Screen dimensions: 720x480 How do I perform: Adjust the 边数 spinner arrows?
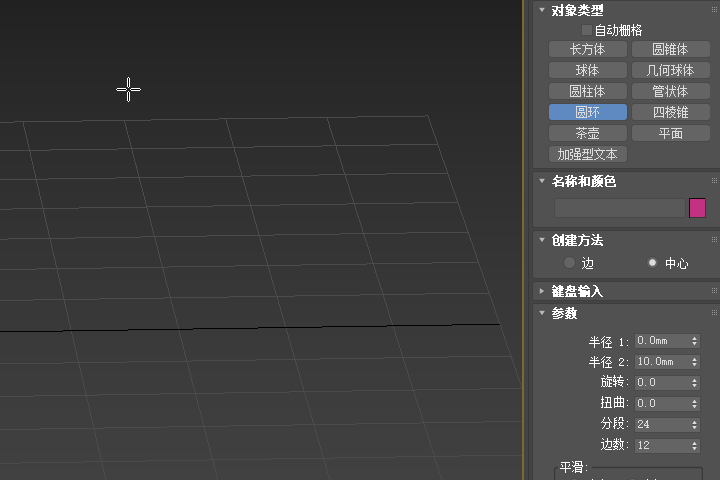tap(695, 446)
